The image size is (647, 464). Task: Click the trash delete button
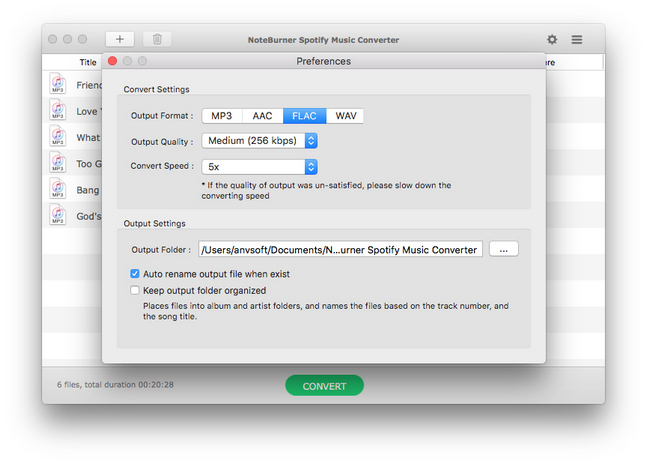[x=157, y=39]
